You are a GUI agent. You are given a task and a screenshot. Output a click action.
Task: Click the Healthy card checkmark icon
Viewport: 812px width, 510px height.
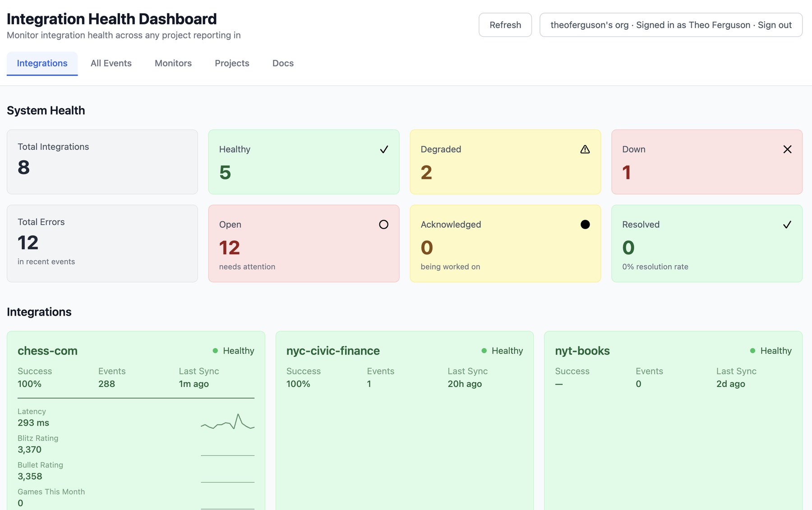coord(384,149)
